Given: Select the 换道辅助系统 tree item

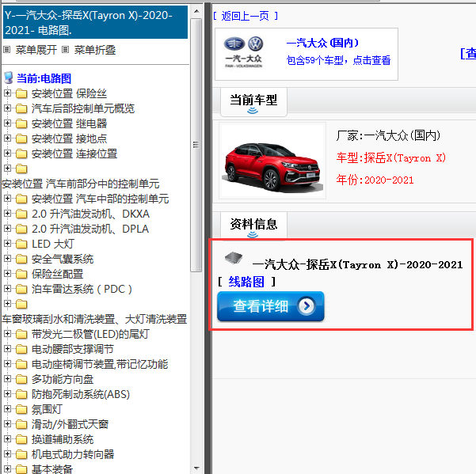Looking at the screenshot, I should [x=63, y=439].
